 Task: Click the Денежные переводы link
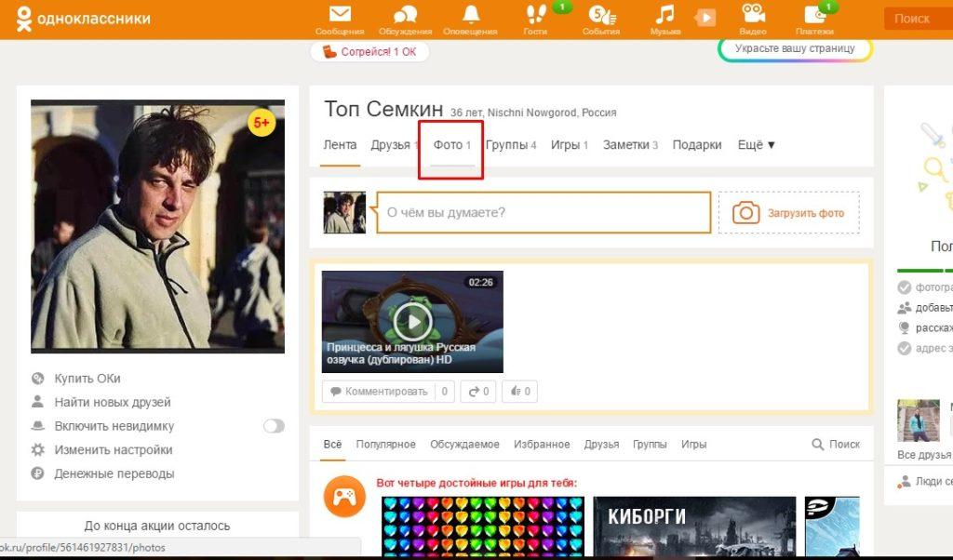(x=114, y=473)
